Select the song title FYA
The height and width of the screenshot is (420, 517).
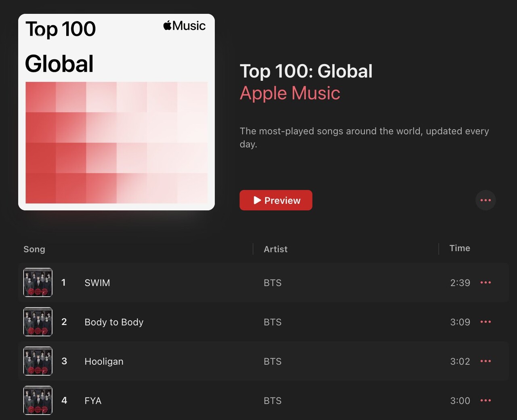(x=93, y=401)
